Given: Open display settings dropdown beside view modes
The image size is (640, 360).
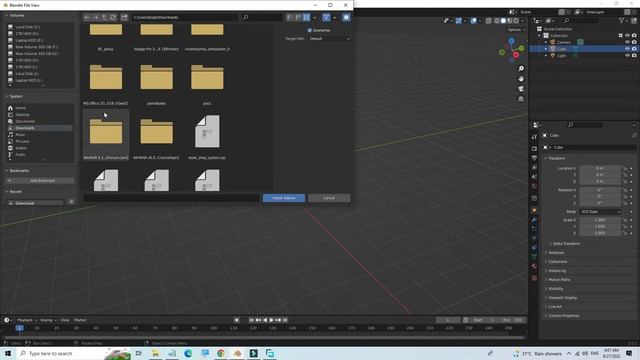Looking at the screenshot, I should tap(314, 18).
